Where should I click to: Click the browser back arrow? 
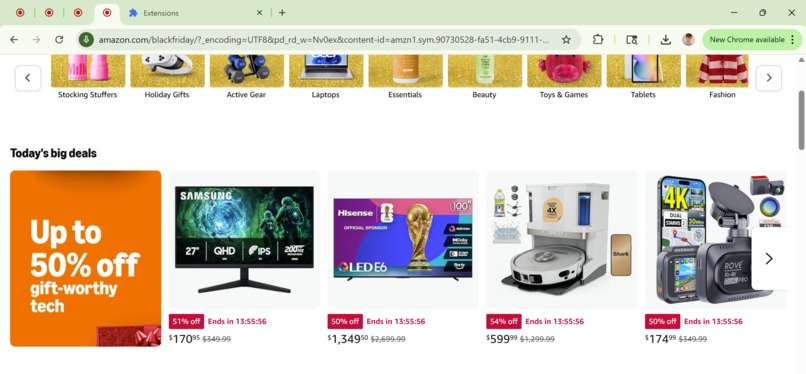click(14, 40)
